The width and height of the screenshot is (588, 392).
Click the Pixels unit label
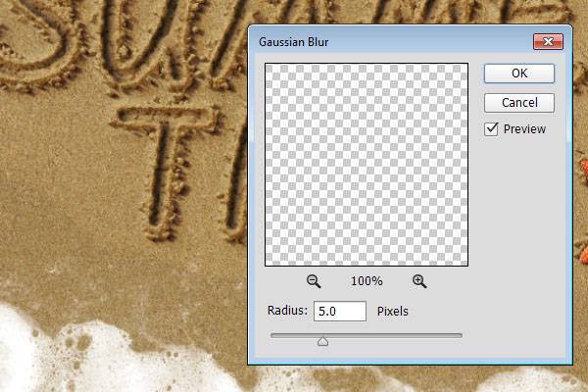[391, 312]
